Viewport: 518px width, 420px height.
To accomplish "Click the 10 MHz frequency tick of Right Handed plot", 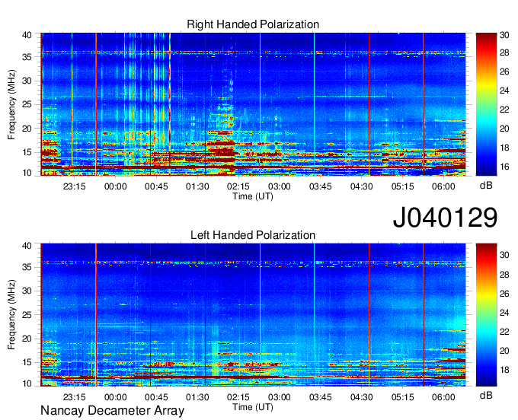I will pos(27,173).
